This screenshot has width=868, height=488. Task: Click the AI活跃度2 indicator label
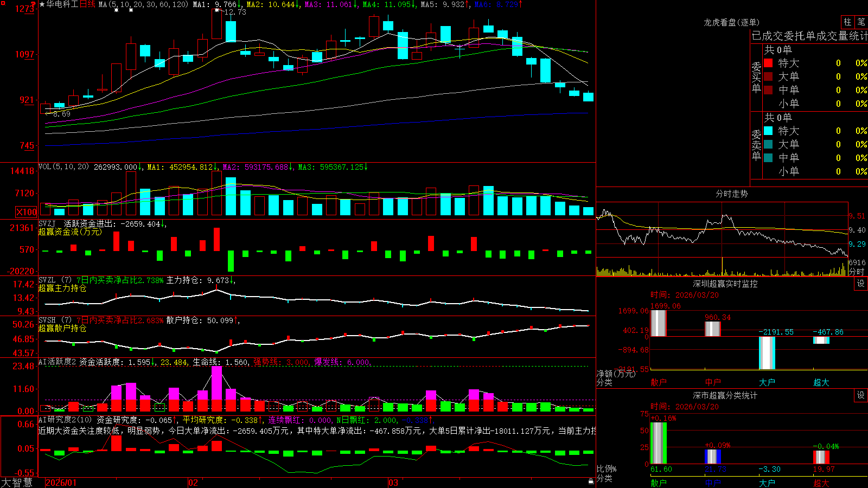tap(57, 362)
